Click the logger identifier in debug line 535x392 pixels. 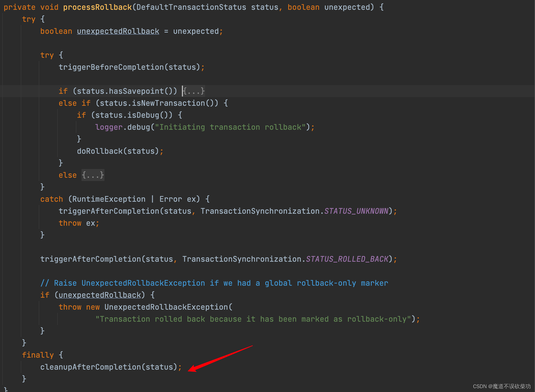tap(109, 127)
